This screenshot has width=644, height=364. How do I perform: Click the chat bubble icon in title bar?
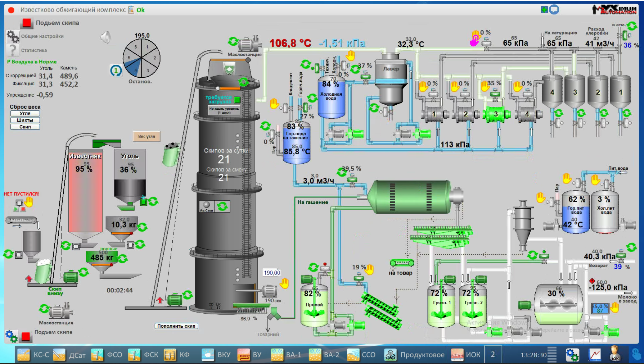tap(554, 10)
